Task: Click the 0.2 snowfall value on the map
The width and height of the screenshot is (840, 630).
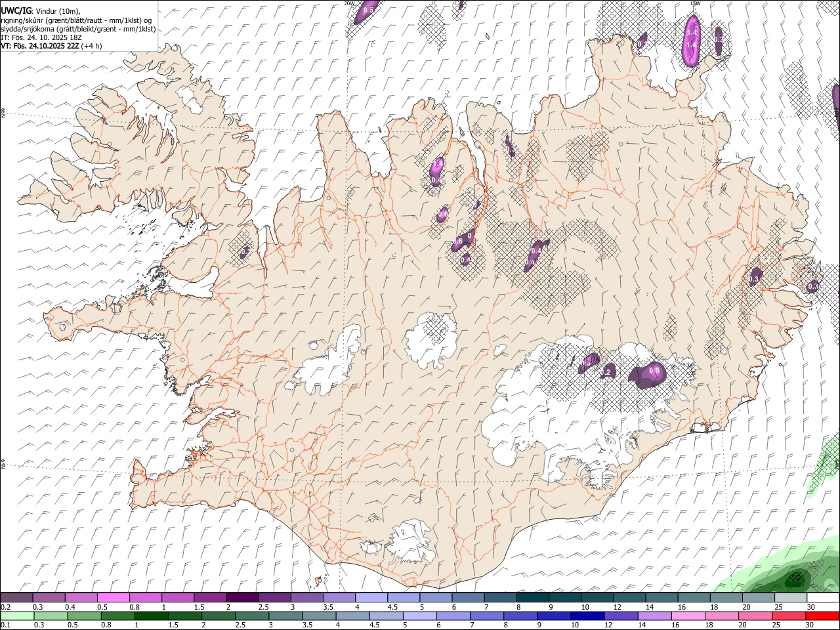Action: click(606, 373)
